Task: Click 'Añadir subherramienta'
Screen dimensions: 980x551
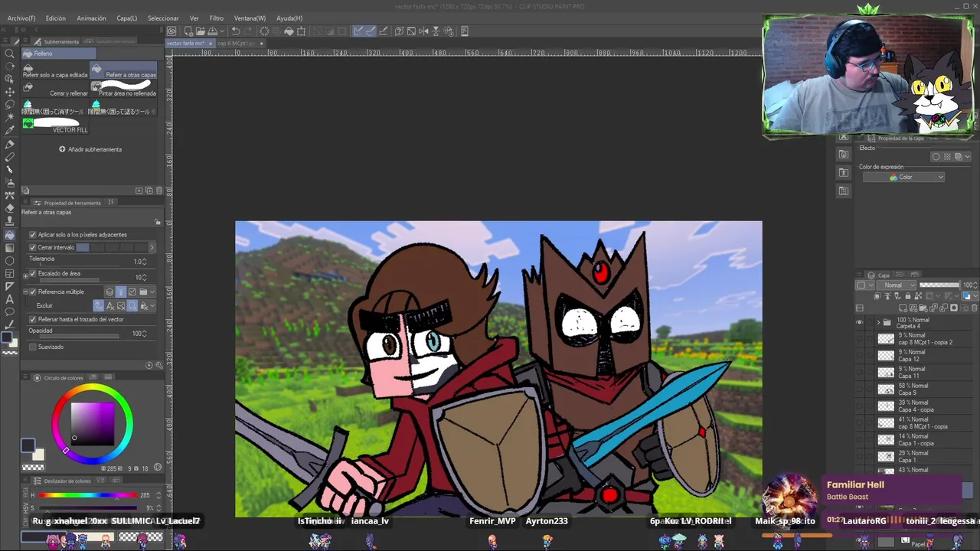Action: pyautogui.click(x=90, y=149)
